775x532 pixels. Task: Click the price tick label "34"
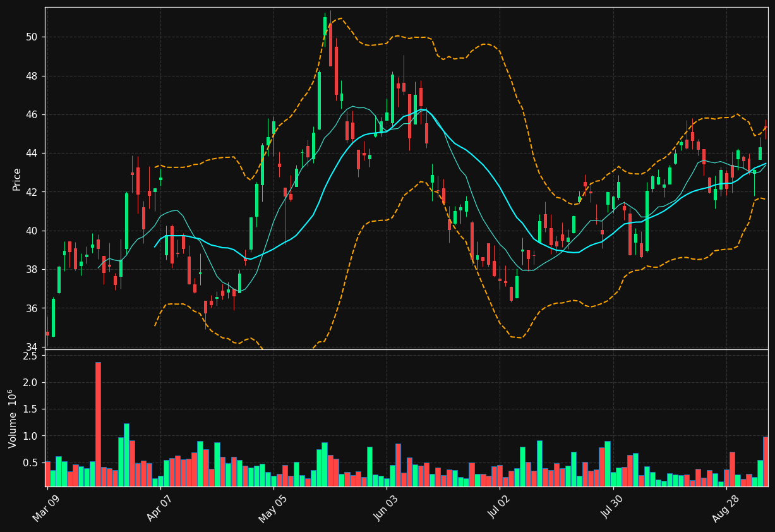tap(33, 347)
